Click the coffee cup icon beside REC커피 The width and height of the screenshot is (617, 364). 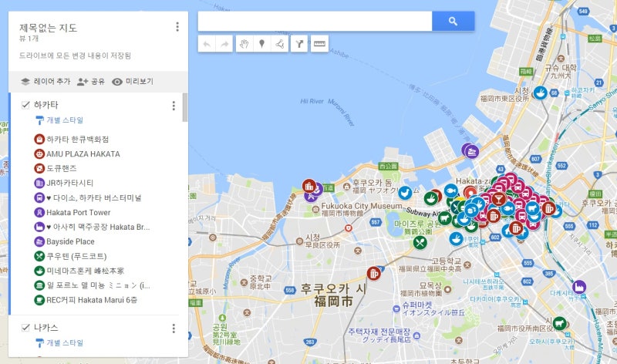tap(39, 300)
